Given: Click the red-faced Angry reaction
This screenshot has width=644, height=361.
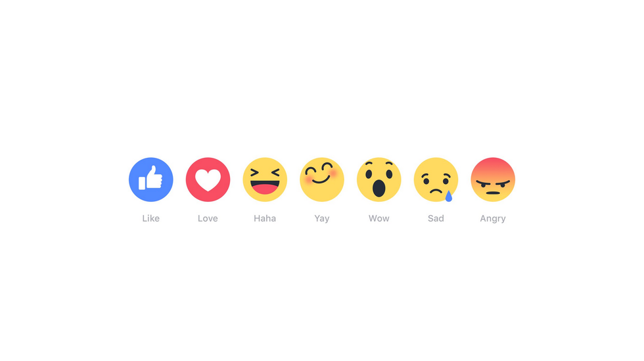Looking at the screenshot, I should pos(493,180).
